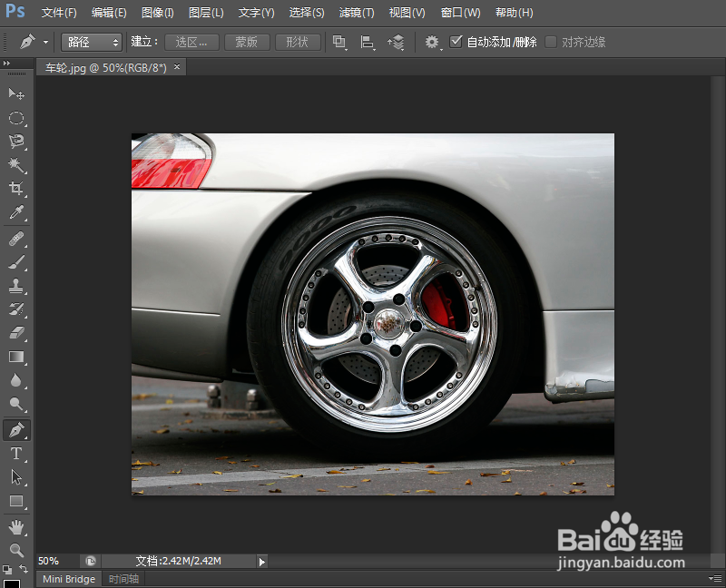Select the Eyedropper tool
Screen dimensions: 726x588
point(16,212)
